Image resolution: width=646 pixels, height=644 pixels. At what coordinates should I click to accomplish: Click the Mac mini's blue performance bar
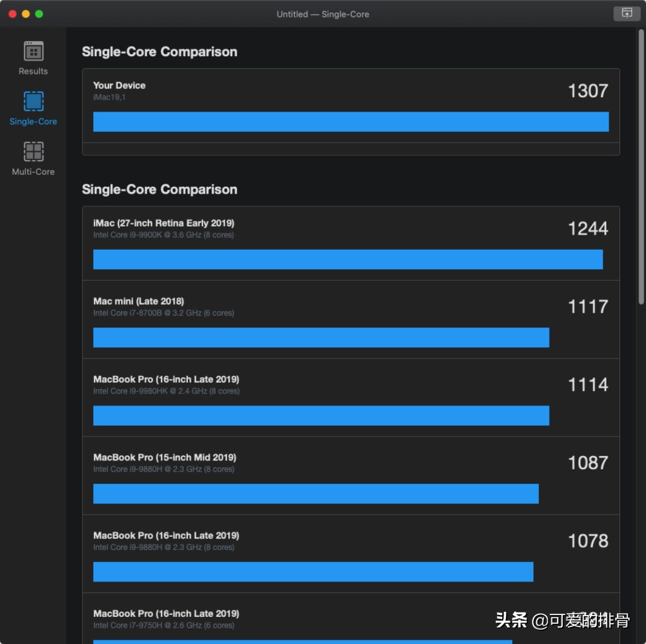point(321,337)
